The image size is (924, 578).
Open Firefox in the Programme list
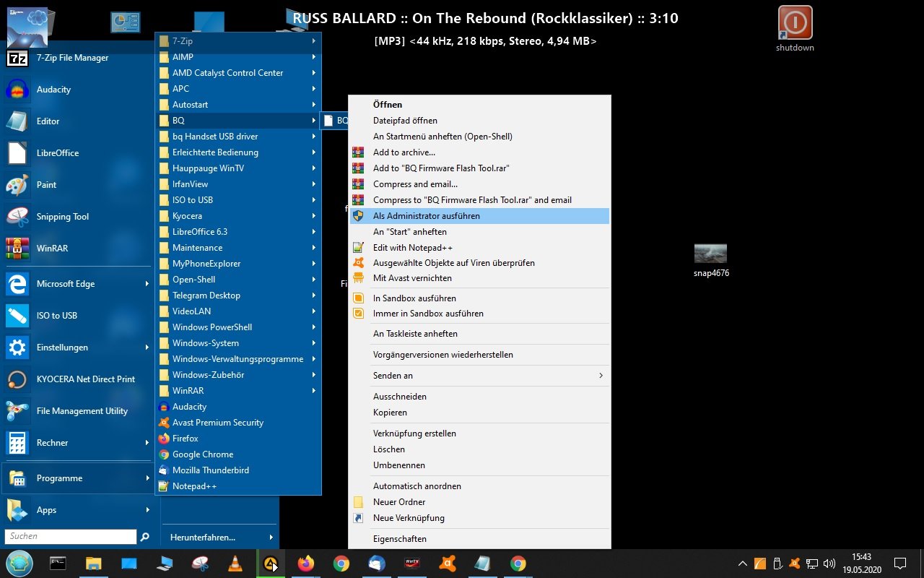pyautogui.click(x=238, y=439)
